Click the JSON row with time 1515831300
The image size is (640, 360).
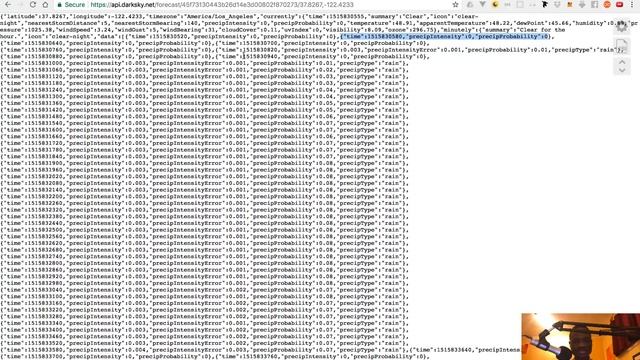point(204,97)
